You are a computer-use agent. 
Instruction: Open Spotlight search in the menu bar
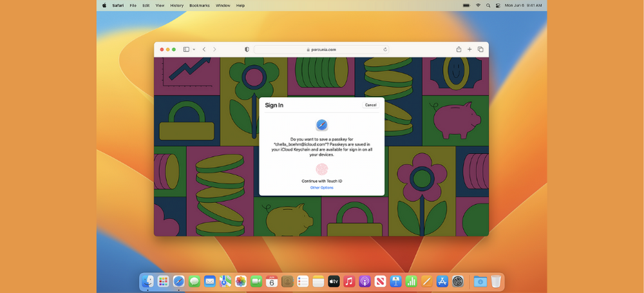[x=488, y=5]
